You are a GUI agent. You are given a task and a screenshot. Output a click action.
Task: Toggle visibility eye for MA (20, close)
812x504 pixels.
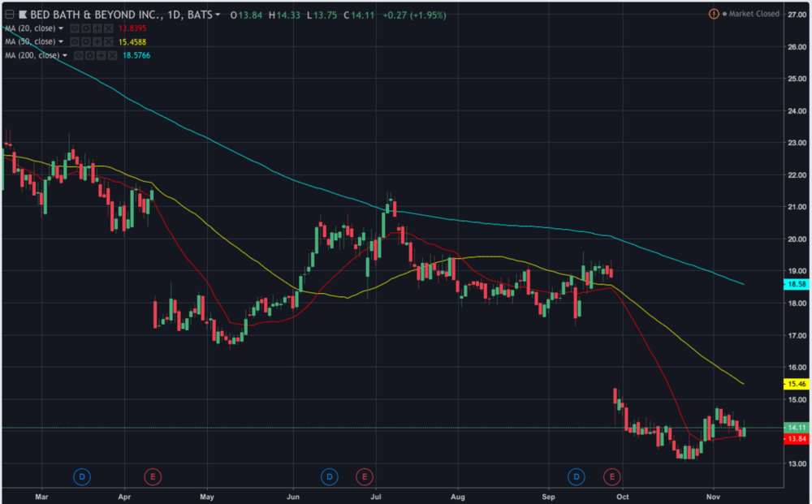[x=74, y=28]
